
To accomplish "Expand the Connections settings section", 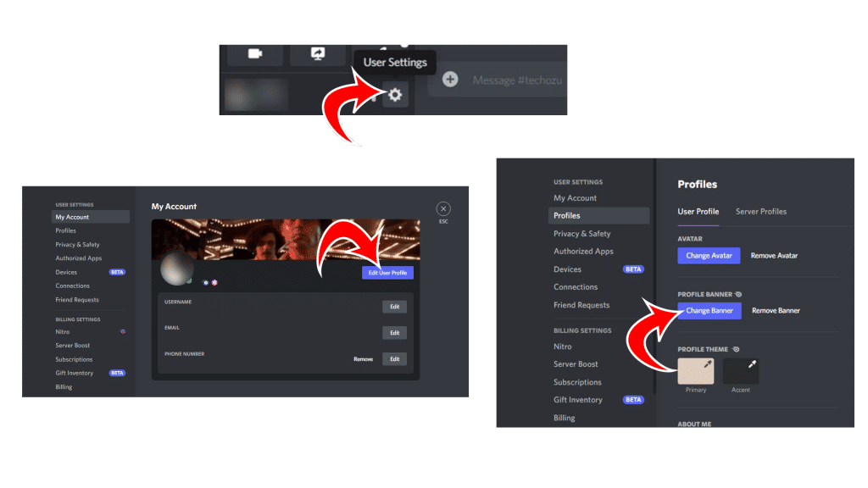I will [x=576, y=287].
